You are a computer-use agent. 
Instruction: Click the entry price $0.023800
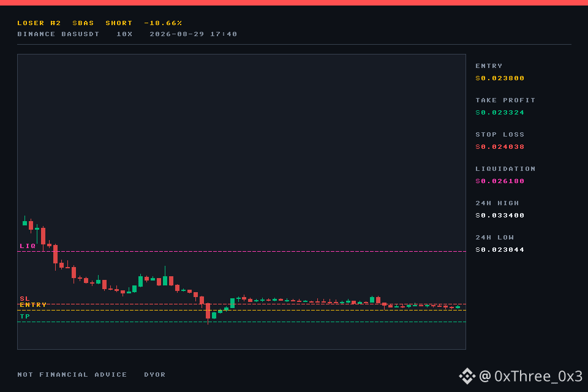click(500, 78)
